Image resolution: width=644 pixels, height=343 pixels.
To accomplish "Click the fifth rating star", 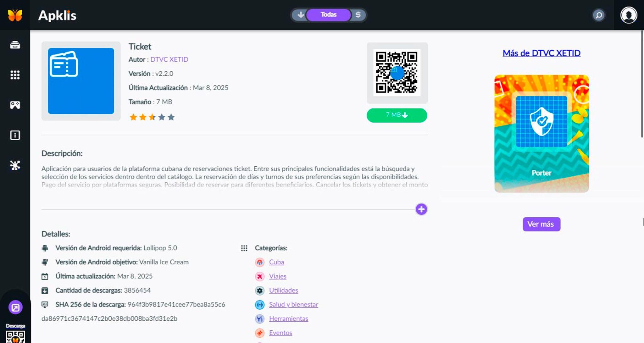I will 171,117.
